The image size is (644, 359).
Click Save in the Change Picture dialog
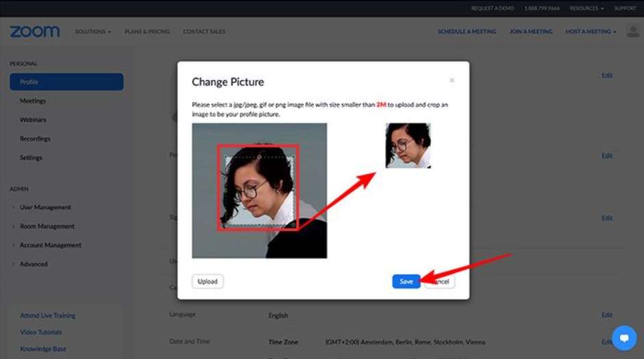click(x=406, y=282)
